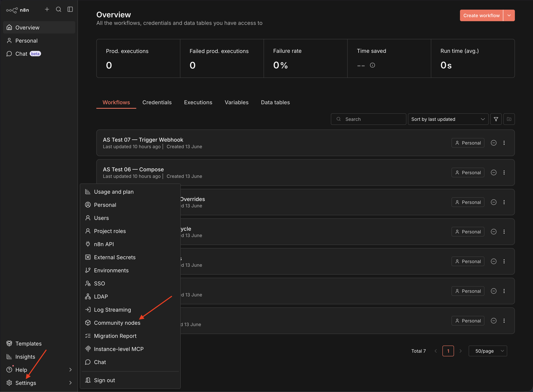Open three-dot menu on the 'ycle' workflow row
This screenshot has height=392, width=533.
pos(504,232)
